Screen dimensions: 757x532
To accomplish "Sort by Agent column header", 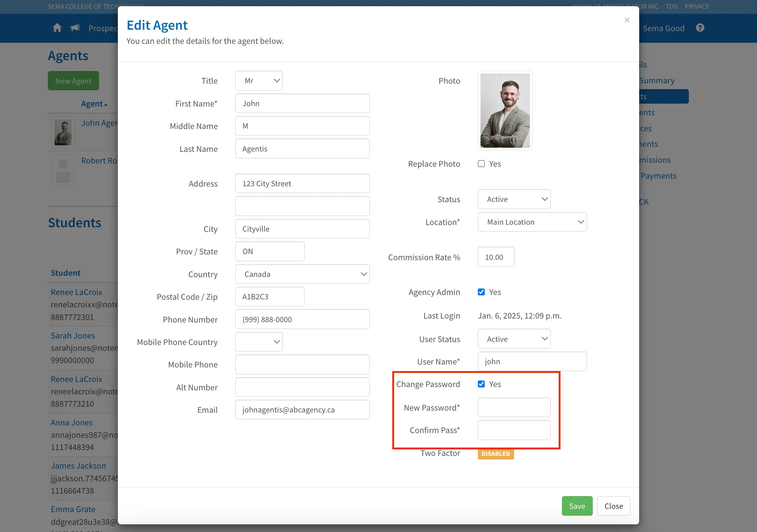I will [x=94, y=104].
